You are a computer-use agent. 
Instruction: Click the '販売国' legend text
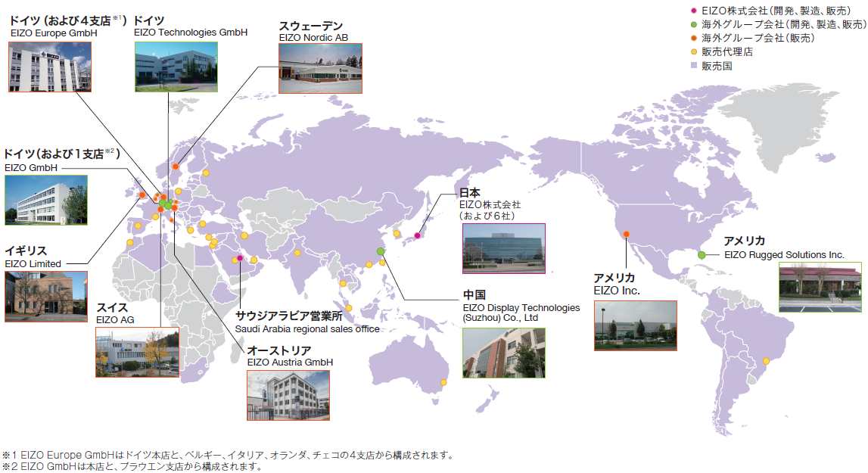(x=717, y=66)
